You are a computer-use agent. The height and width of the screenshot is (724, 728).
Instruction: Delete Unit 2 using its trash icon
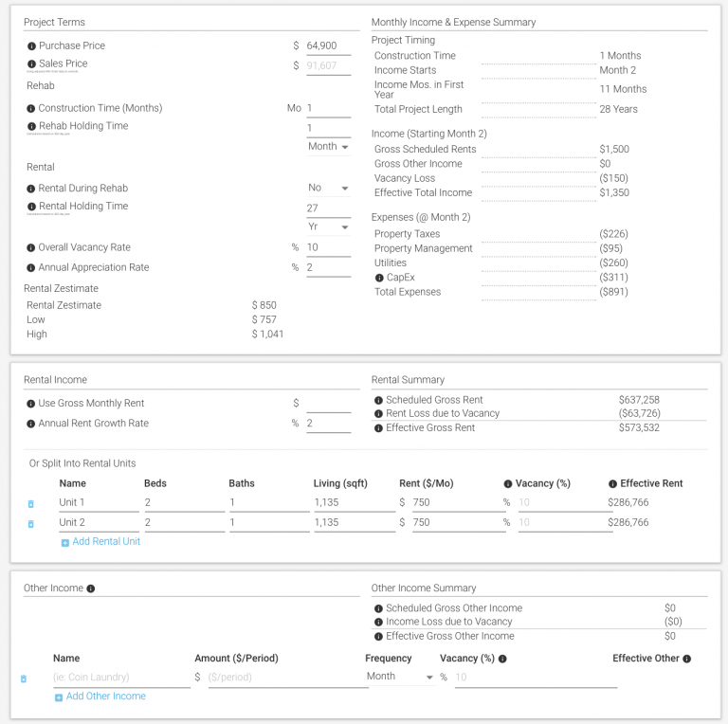click(30, 524)
